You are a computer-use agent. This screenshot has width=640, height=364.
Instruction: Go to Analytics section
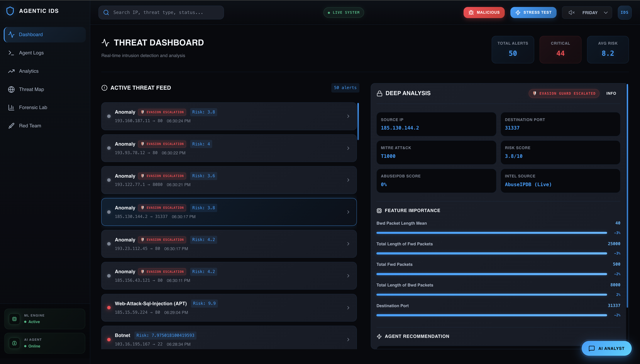click(x=45, y=71)
